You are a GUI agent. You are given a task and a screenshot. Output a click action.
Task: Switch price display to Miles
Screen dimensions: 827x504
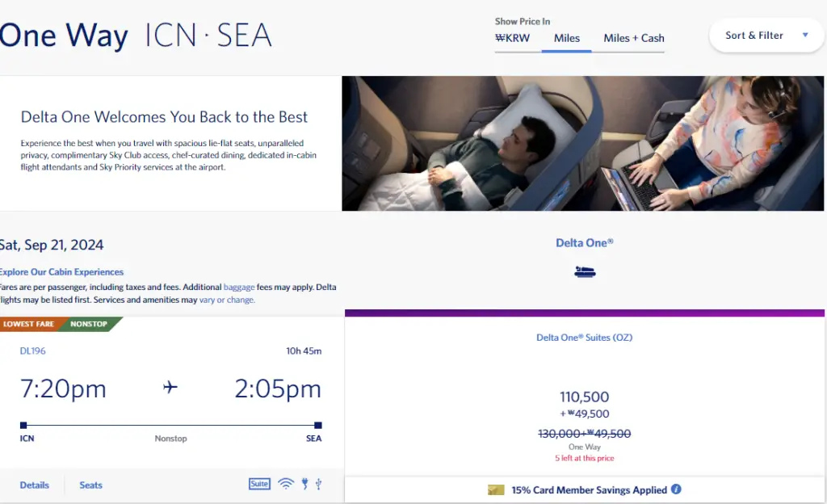566,38
